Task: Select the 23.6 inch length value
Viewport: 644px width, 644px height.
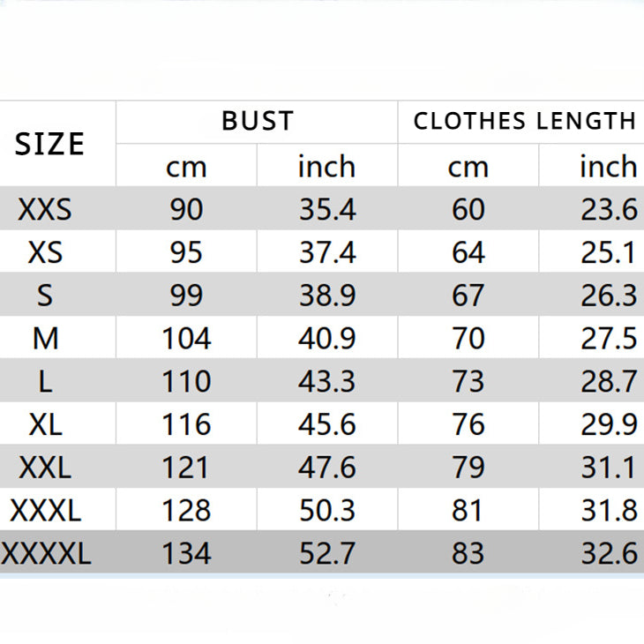Action: 608,209
